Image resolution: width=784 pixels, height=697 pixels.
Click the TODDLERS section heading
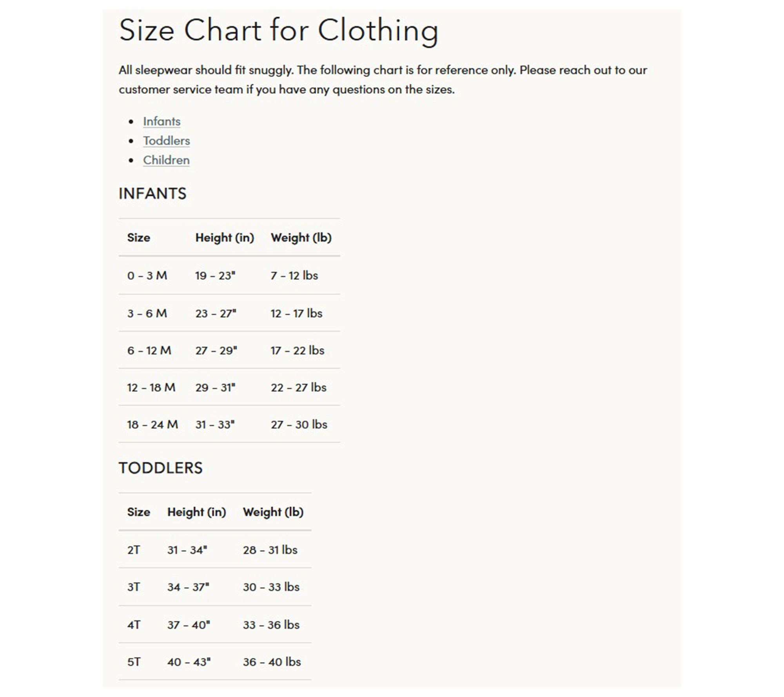[x=161, y=468]
